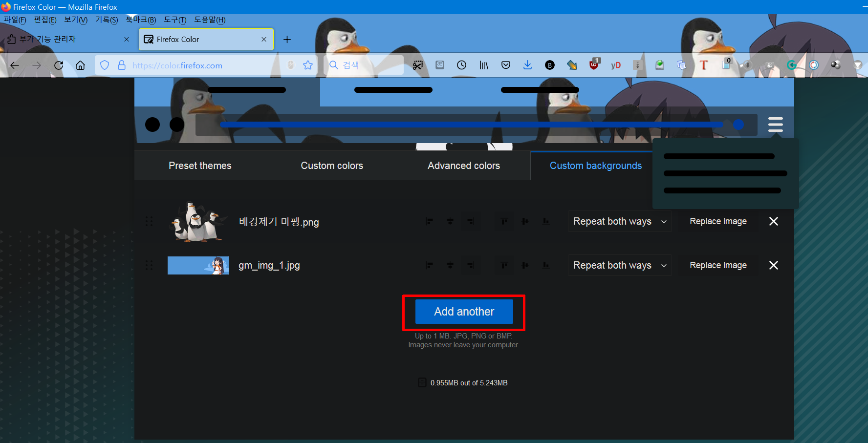Bookmark this page with the star icon

point(308,65)
